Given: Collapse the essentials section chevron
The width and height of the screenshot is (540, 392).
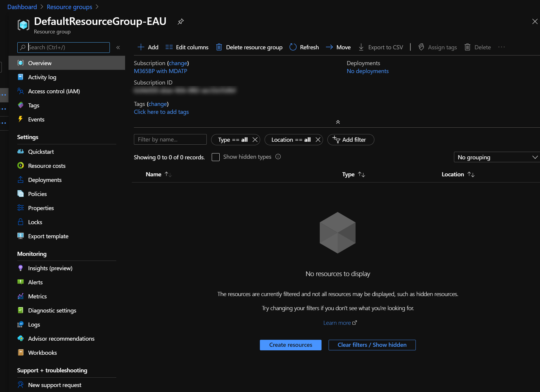Looking at the screenshot, I should point(338,122).
